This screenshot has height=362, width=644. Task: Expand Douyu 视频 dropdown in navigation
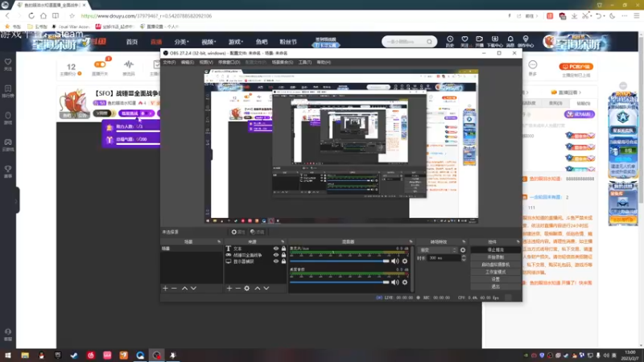click(x=208, y=42)
